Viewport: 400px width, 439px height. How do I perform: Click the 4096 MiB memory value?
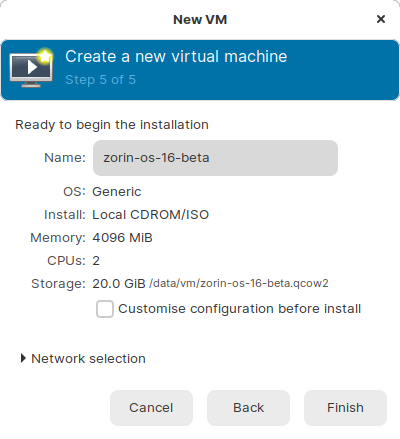click(122, 238)
